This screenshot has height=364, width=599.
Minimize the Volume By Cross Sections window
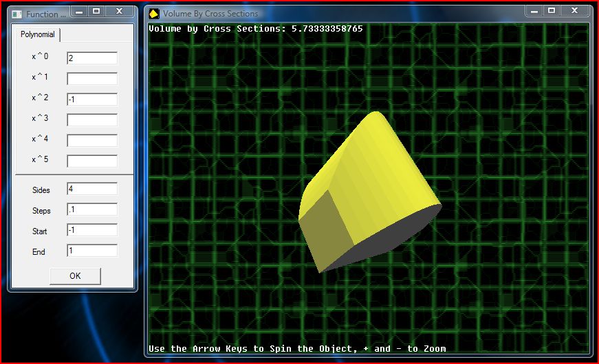[x=534, y=11]
